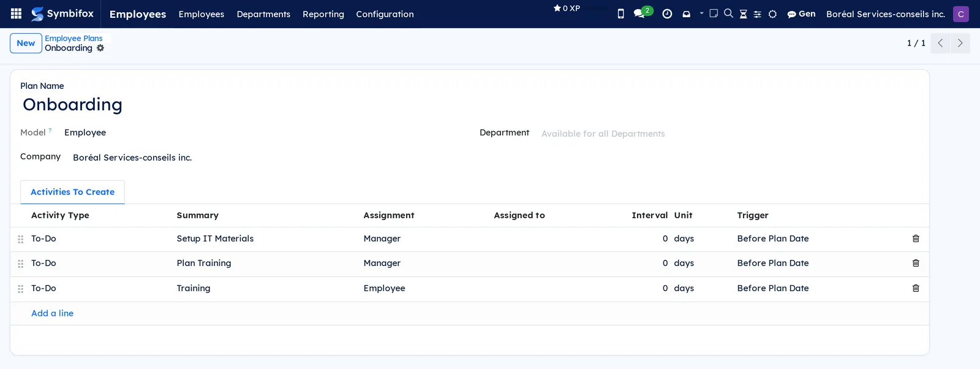Grab the drag handle of Setup IT Materials row
The height and width of the screenshot is (369, 980).
click(x=20, y=239)
